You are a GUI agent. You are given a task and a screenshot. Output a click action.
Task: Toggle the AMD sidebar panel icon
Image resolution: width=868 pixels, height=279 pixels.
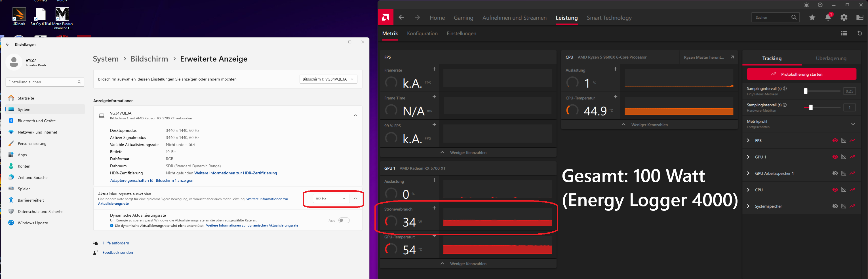pyautogui.click(x=860, y=18)
